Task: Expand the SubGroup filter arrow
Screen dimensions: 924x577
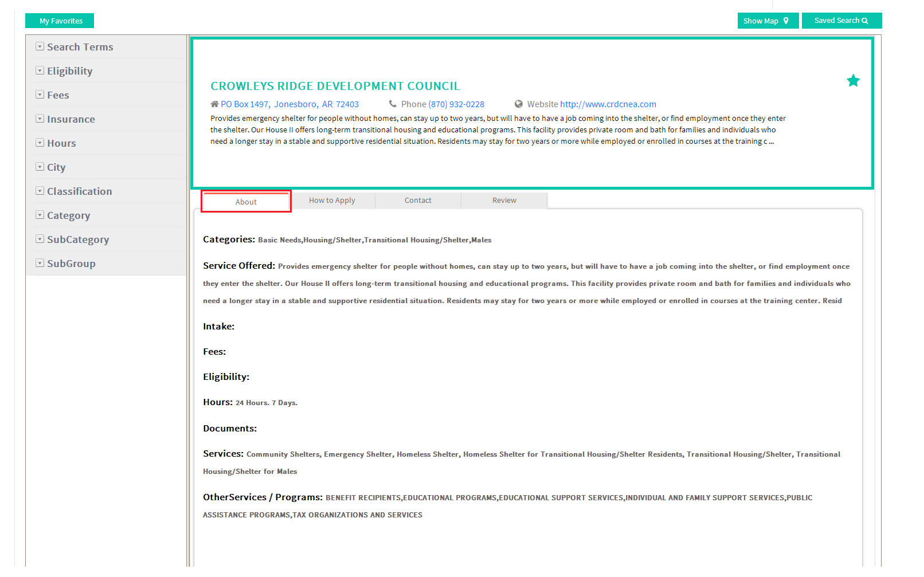Action: click(40, 263)
